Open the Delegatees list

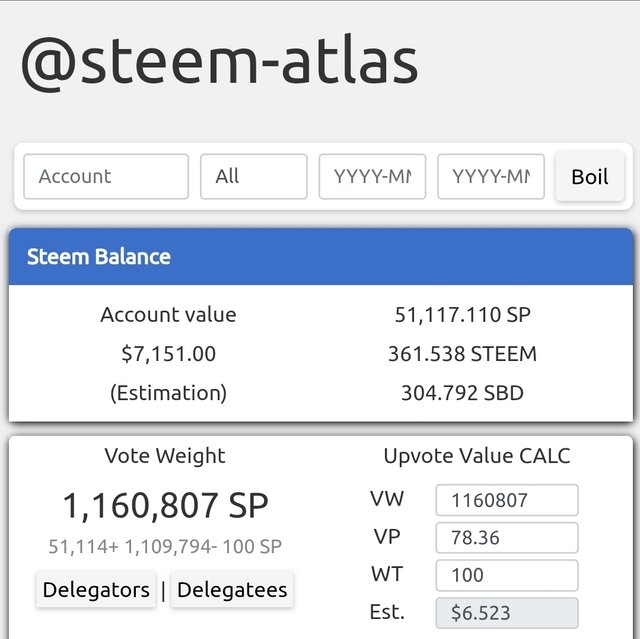pos(232,590)
